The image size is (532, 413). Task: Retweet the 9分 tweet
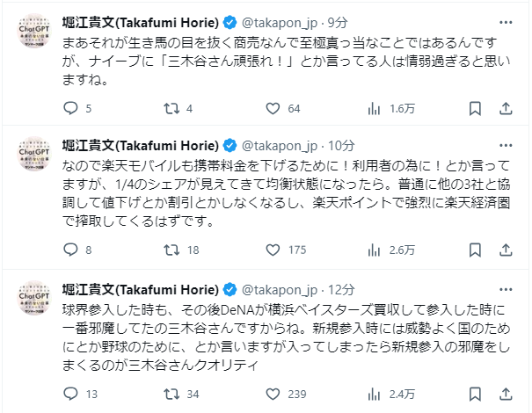pos(172,109)
